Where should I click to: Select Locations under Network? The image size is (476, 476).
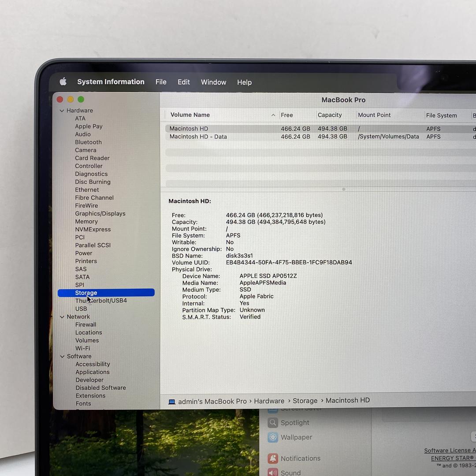click(89, 332)
